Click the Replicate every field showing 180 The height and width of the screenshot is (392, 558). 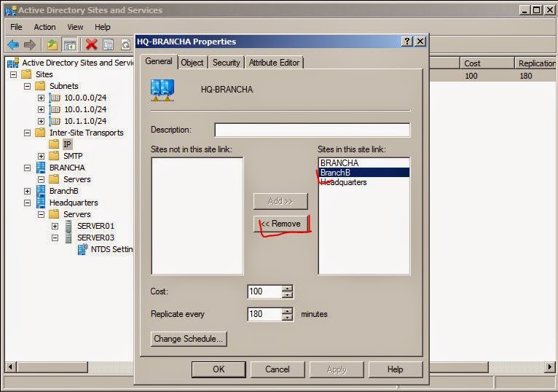pos(264,314)
